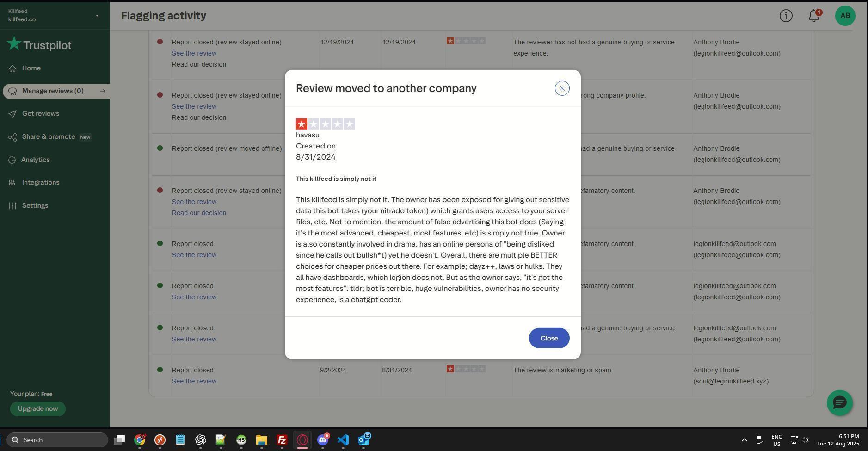Click See the review in the spam report row
The height and width of the screenshot is (451, 868).
tap(194, 381)
